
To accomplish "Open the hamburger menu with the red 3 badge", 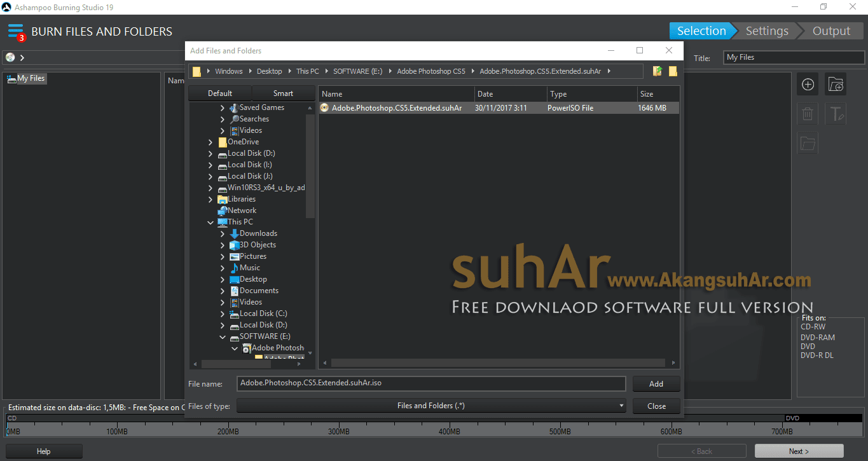I will click(x=16, y=31).
